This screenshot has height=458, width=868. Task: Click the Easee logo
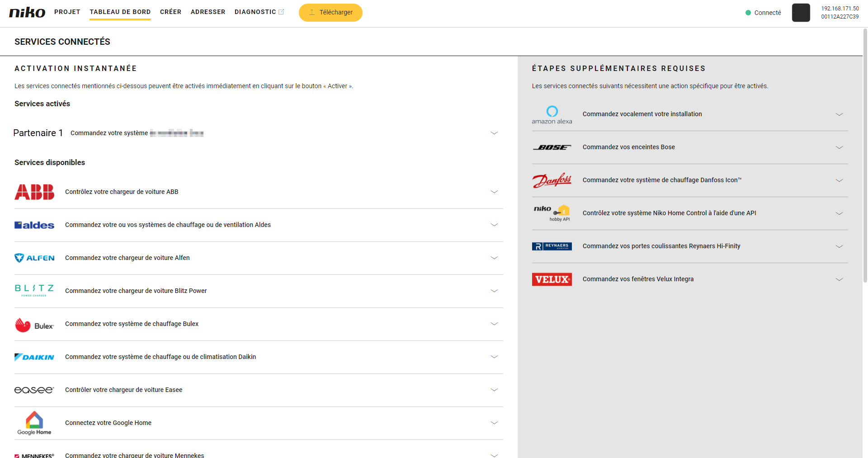pyautogui.click(x=34, y=390)
